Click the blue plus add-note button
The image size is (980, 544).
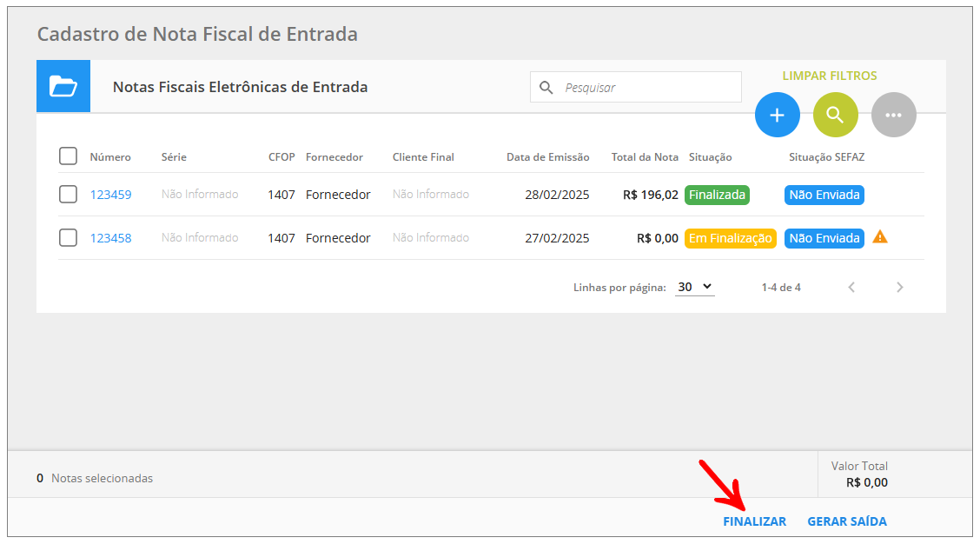[x=777, y=115]
